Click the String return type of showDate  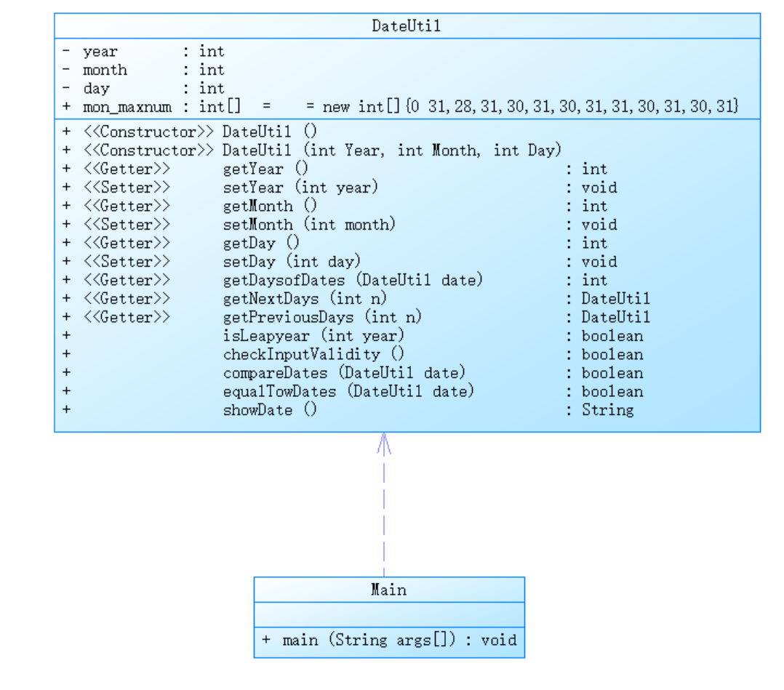coord(607,409)
